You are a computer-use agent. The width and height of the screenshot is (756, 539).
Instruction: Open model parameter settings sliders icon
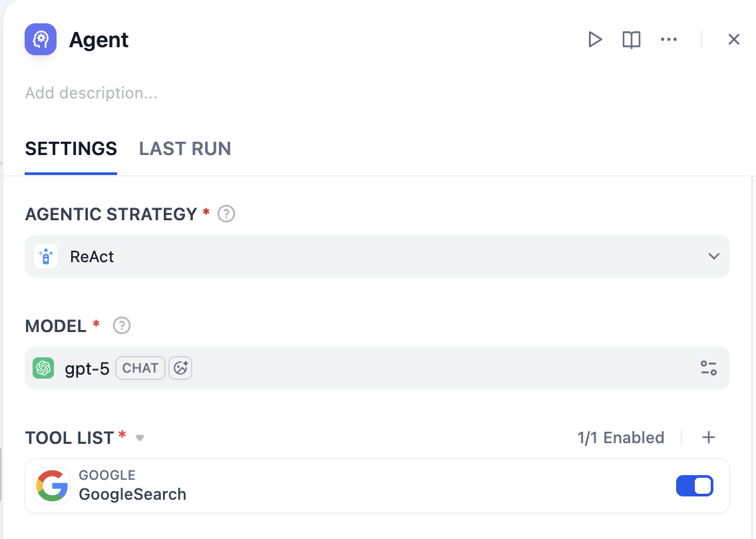(708, 368)
